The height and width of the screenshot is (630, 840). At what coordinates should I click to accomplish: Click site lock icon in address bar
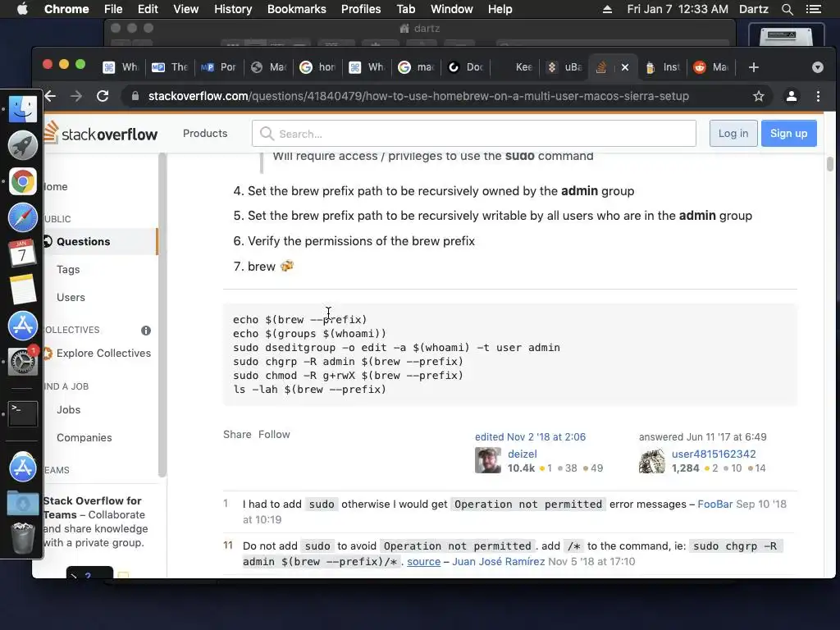(x=135, y=97)
